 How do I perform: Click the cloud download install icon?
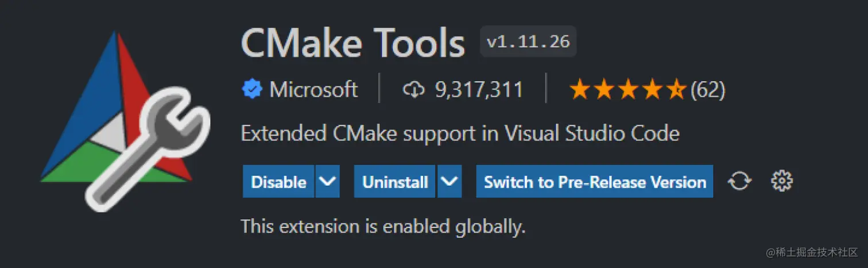(x=413, y=90)
